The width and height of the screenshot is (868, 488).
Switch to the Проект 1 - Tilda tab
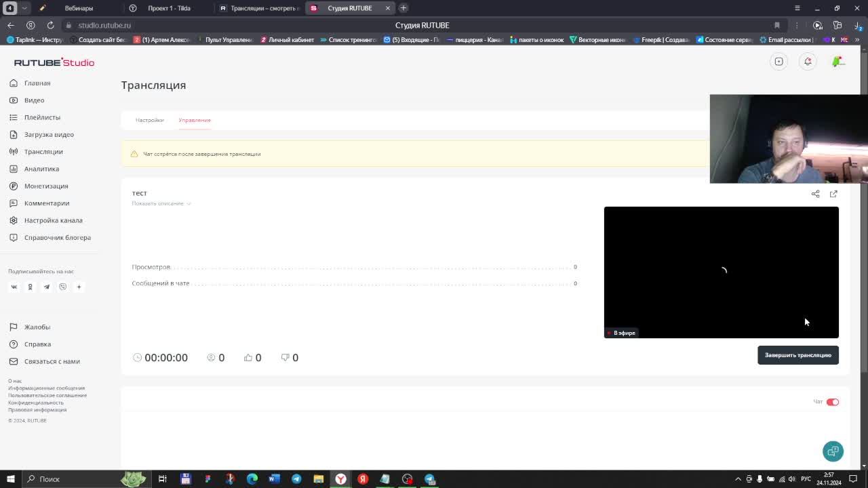169,8
